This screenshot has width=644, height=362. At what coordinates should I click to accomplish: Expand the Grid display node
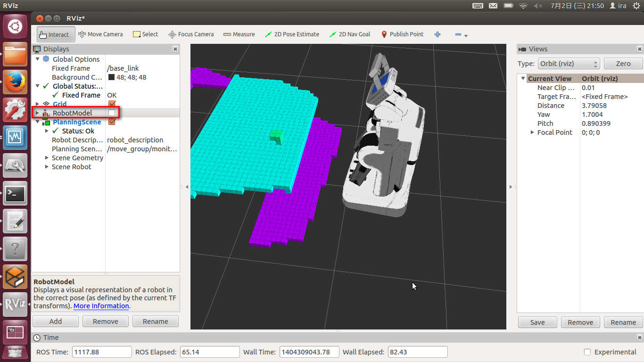click(38, 104)
